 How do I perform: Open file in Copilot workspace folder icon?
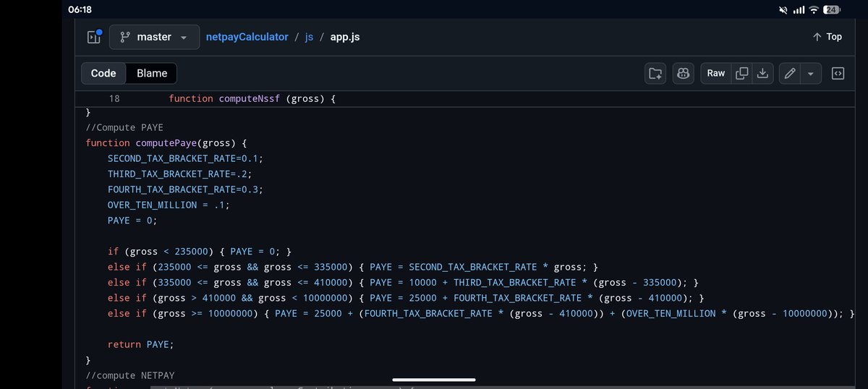[655, 73]
